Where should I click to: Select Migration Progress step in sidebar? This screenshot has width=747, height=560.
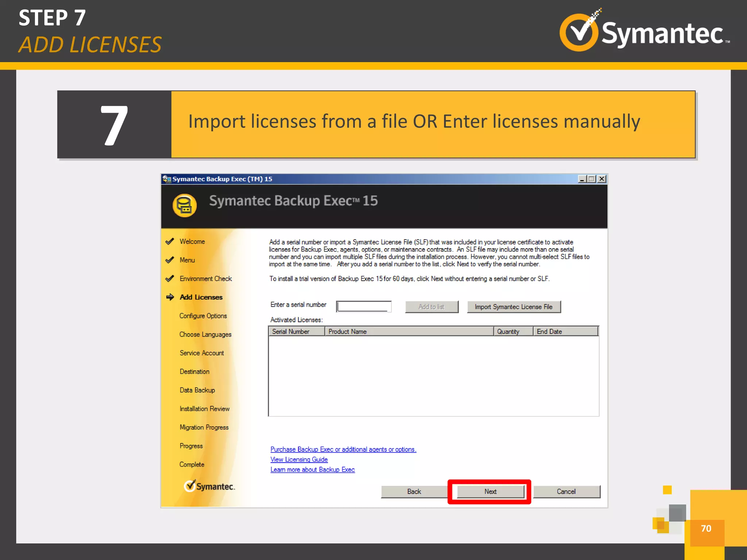(x=204, y=427)
